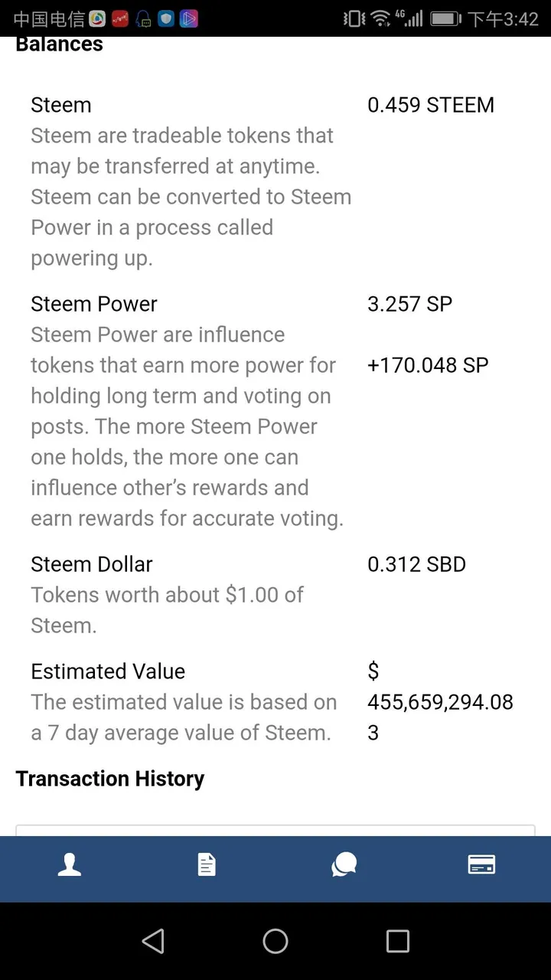Image resolution: width=551 pixels, height=980 pixels.
Task: Select the +170.048 SP delegated amount
Action: click(x=428, y=365)
